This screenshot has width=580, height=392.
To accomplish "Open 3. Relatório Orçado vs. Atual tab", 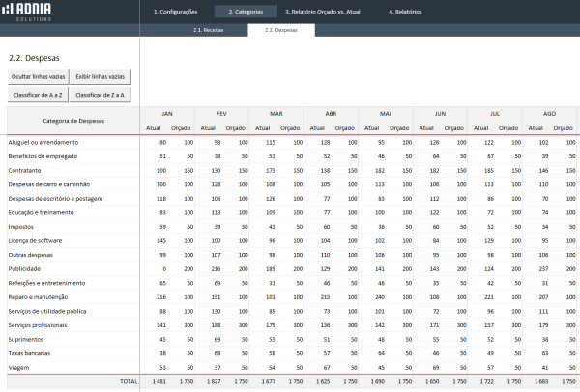I will 323,11.
